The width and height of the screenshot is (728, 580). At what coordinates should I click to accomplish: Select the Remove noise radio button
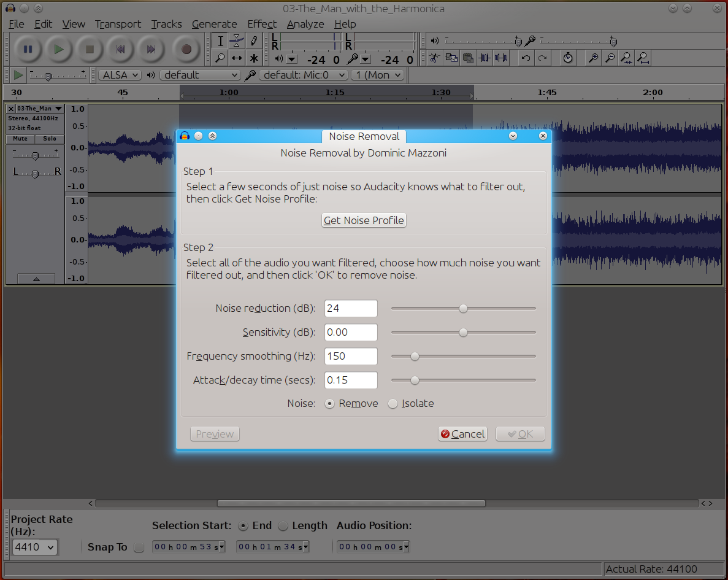tap(329, 404)
